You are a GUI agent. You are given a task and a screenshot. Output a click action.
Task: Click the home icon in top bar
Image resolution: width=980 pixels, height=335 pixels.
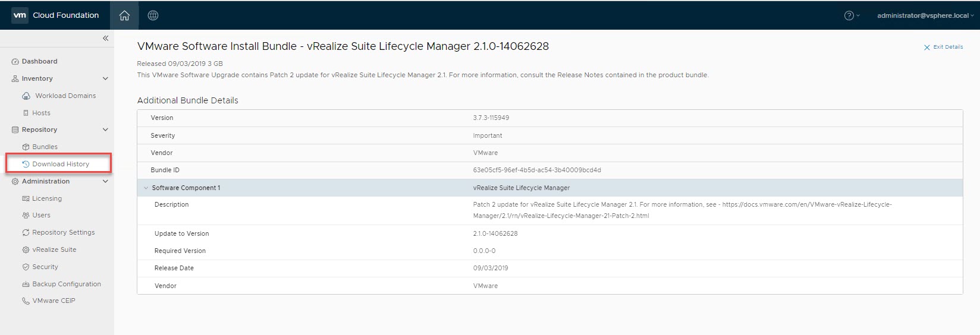(x=124, y=15)
